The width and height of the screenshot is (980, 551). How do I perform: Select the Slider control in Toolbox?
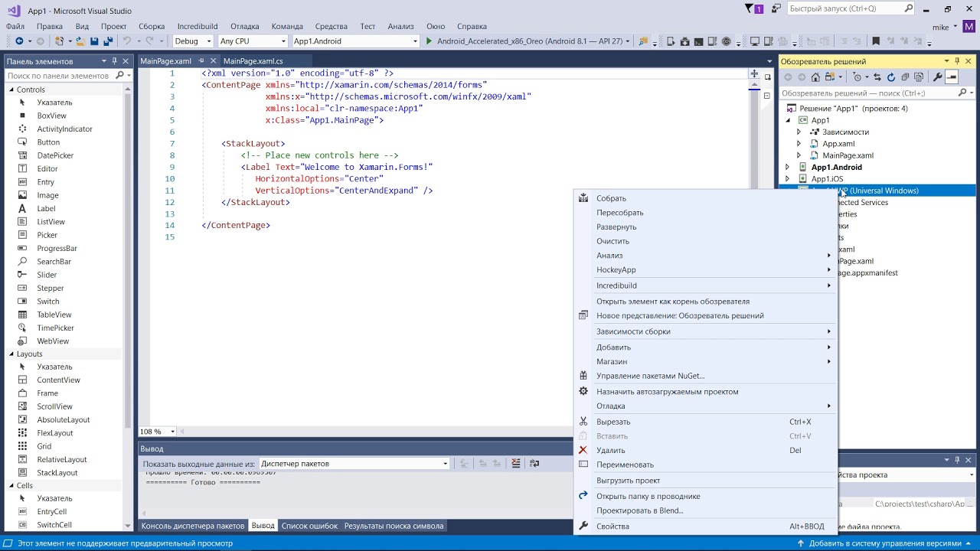pos(47,275)
